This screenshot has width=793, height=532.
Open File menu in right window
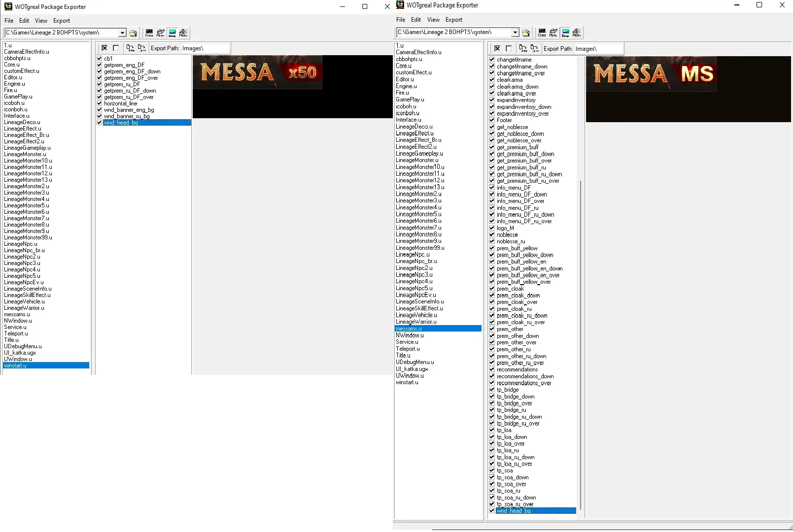pos(401,20)
